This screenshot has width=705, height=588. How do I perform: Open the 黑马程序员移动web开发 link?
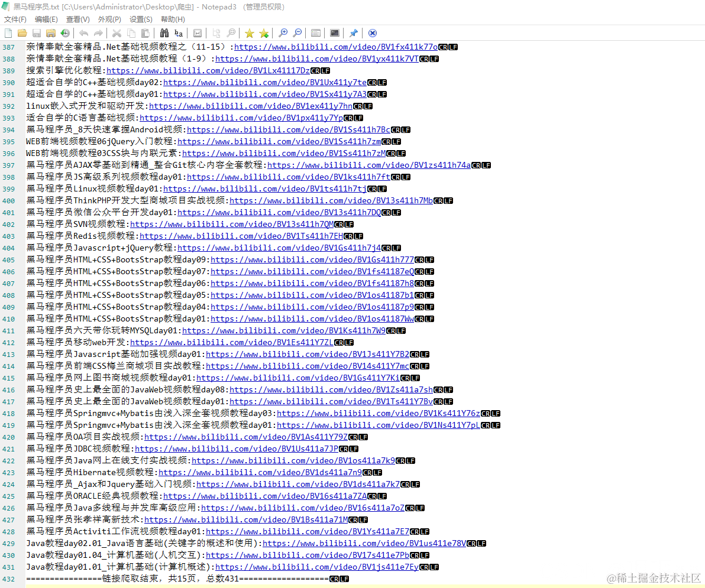pos(232,342)
